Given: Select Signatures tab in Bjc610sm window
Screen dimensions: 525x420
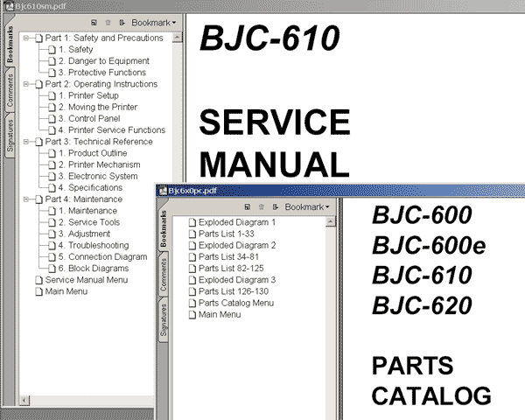Looking at the screenshot, I should [10, 136].
